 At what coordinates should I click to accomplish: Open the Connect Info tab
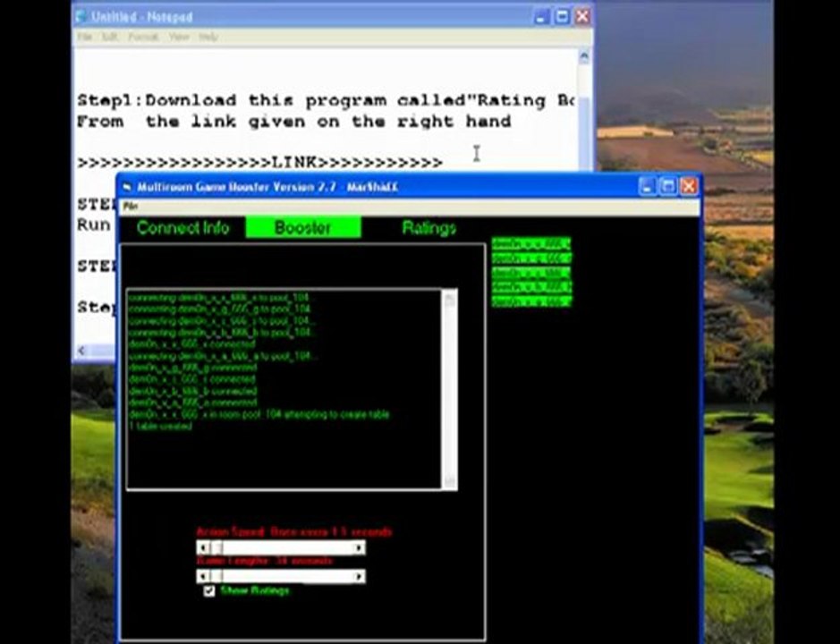point(182,228)
